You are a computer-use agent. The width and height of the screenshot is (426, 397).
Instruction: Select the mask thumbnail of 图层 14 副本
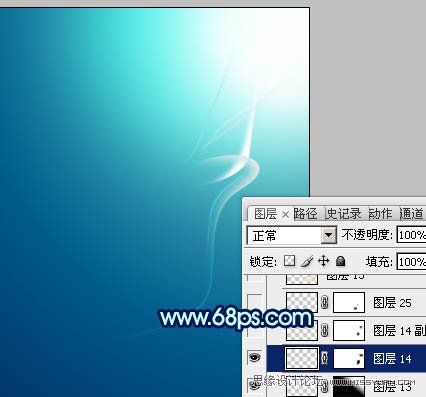pos(349,331)
